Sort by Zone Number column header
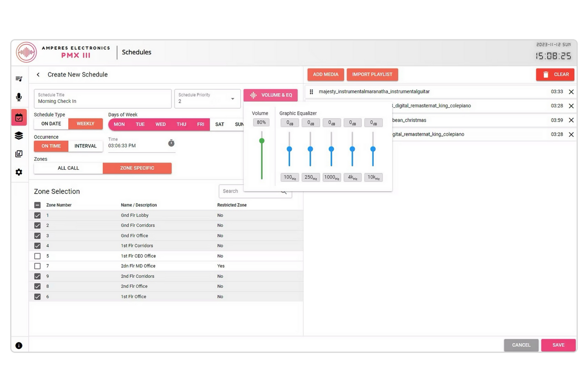Viewport: 588px width, 392px height. [x=59, y=205]
